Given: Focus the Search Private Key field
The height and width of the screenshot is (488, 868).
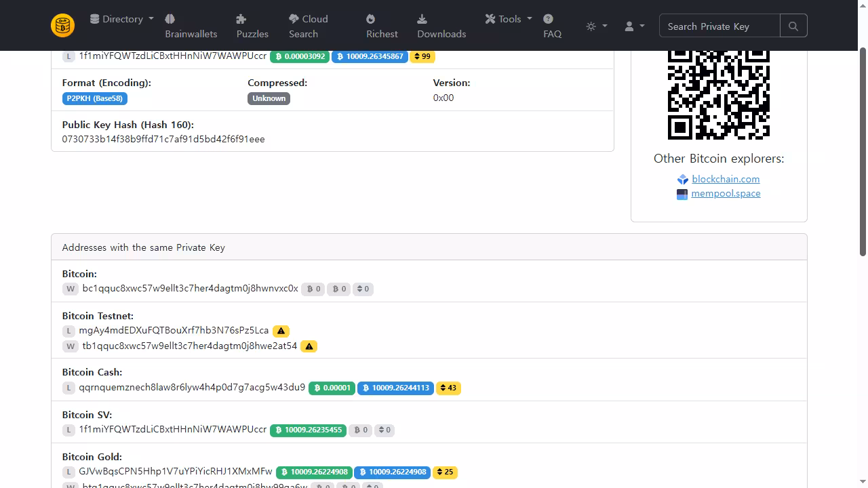Looking at the screenshot, I should click(719, 26).
